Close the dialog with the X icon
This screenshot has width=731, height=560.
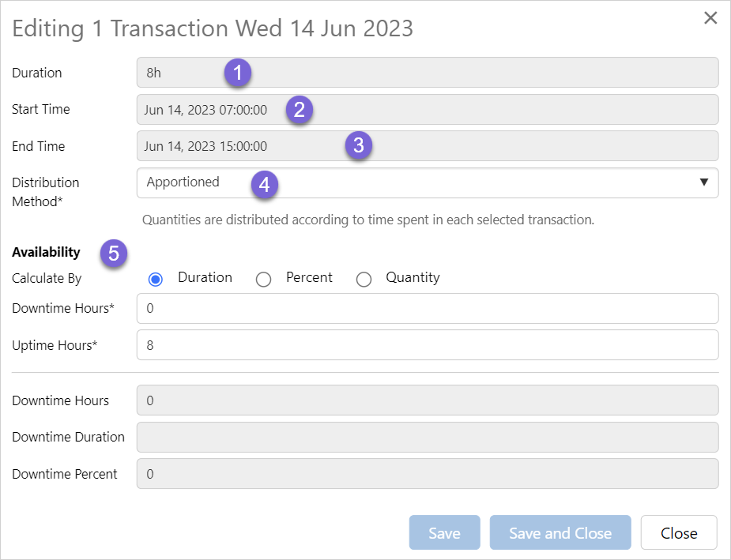point(710,18)
